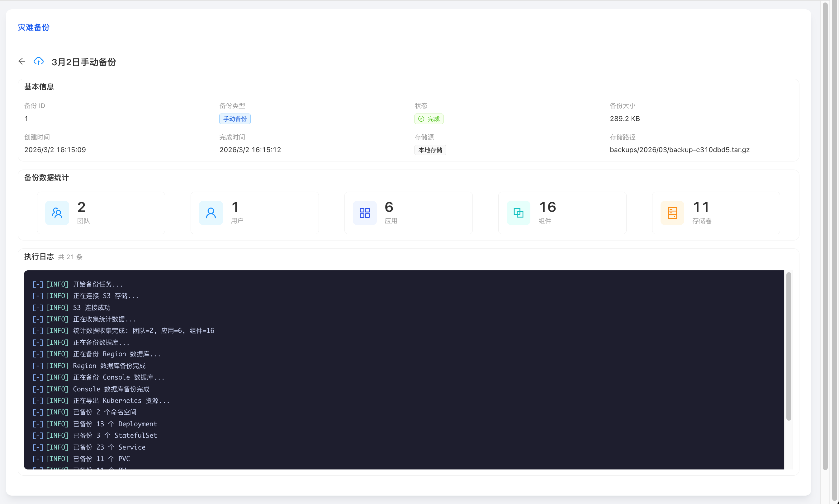Image resolution: width=839 pixels, height=504 pixels.
Task: Open the 灾难备份 breadcrumb link
Action: click(34, 27)
